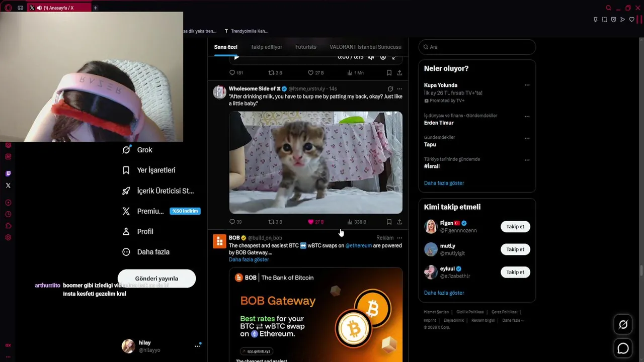This screenshot has width=644, height=362.
Task: Expand BOB ad with Daha fazla göster
Action: click(x=249, y=259)
